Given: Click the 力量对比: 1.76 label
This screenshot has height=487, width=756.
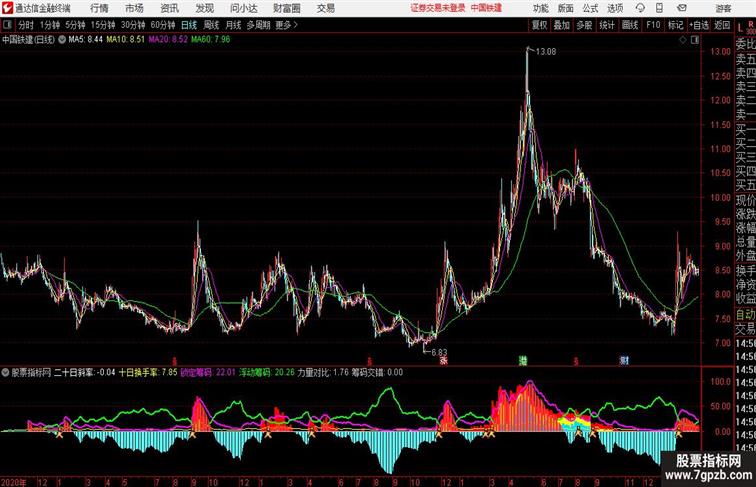Looking at the screenshot, I should pyautogui.click(x=323, y=372).
